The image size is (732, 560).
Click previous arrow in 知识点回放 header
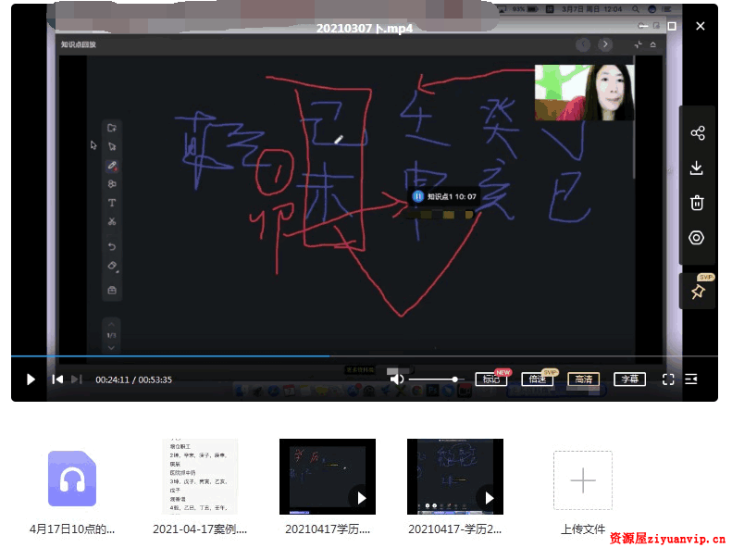coord(583,44)
